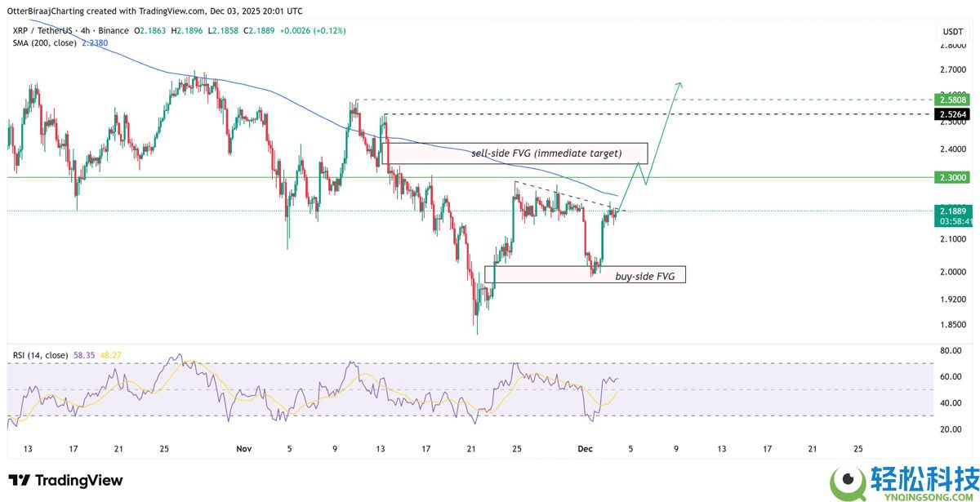Image resolution: width=980 pixels, height=502 pixels.
Task: Click the green projection arrow head
Action: tap(677, 85)
